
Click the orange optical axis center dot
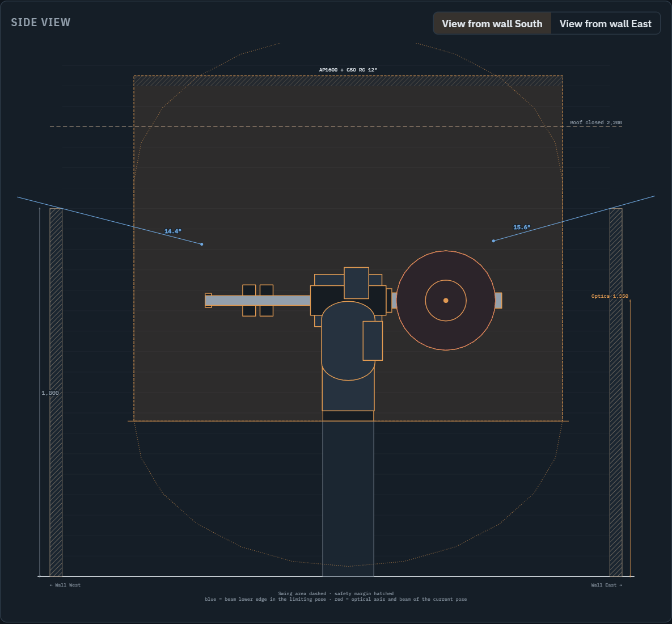446,301
